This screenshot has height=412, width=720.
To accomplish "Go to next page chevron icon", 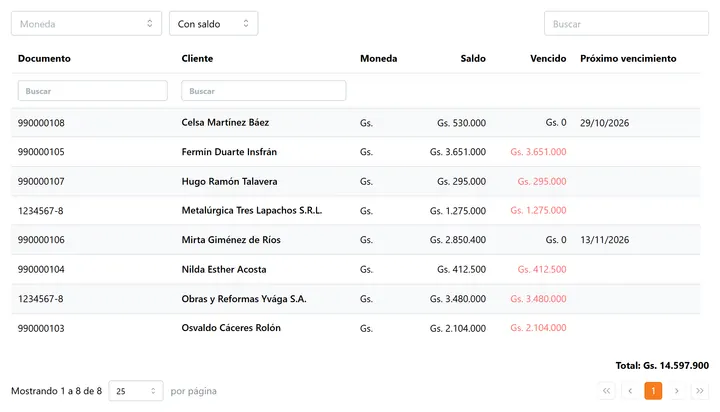I will [676, 391].
